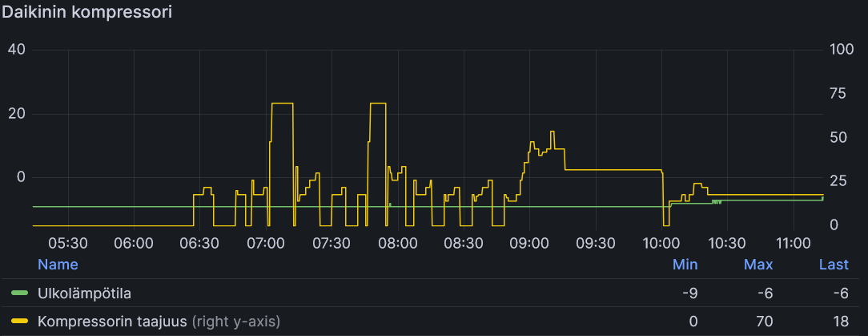Click the Max value 70 in Kompressorin taajuus row
This screenshot has height=336, width=868.
point(766,321)
